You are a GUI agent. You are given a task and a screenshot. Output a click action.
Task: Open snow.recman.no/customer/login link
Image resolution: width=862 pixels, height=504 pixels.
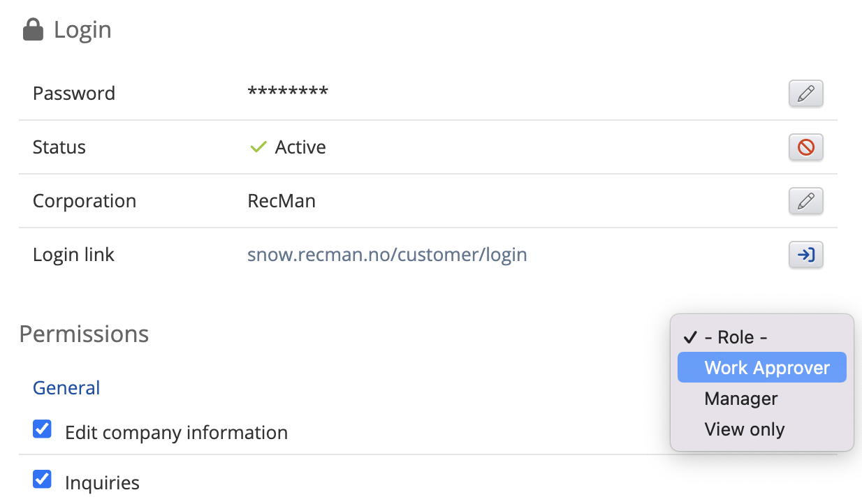click(387, 255)
